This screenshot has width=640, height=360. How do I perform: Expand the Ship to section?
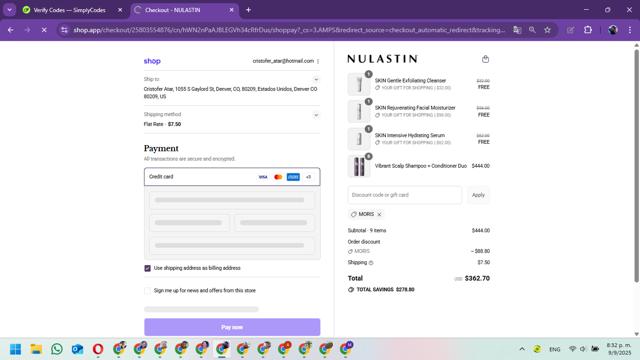pyautogui.click(x=316, y=80)
